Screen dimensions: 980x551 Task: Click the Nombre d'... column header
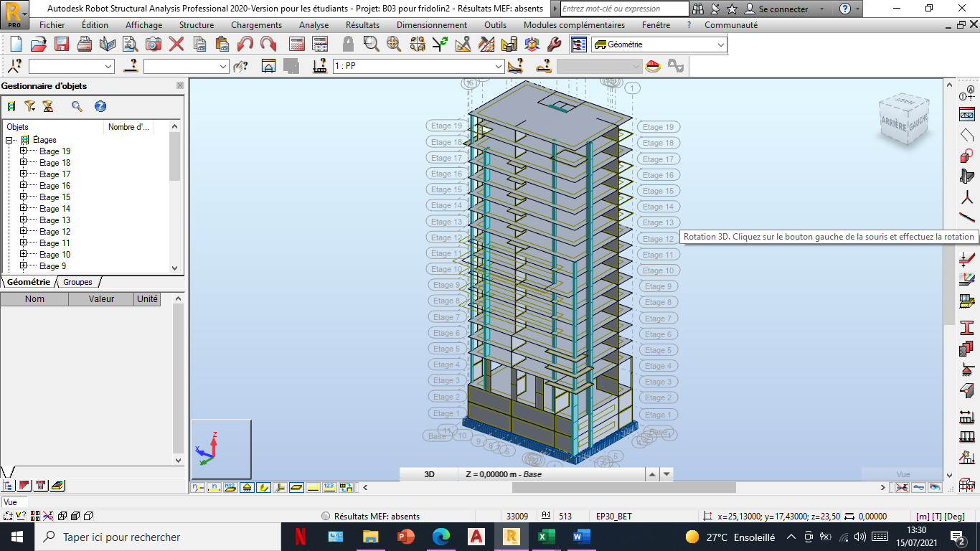(x=131, y=127)
